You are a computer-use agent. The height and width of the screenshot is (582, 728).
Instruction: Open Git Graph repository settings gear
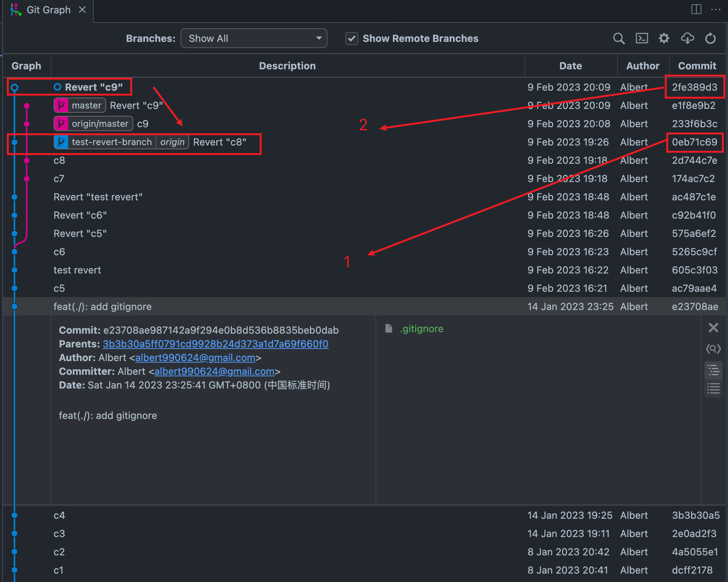click(x=664, y=38)
